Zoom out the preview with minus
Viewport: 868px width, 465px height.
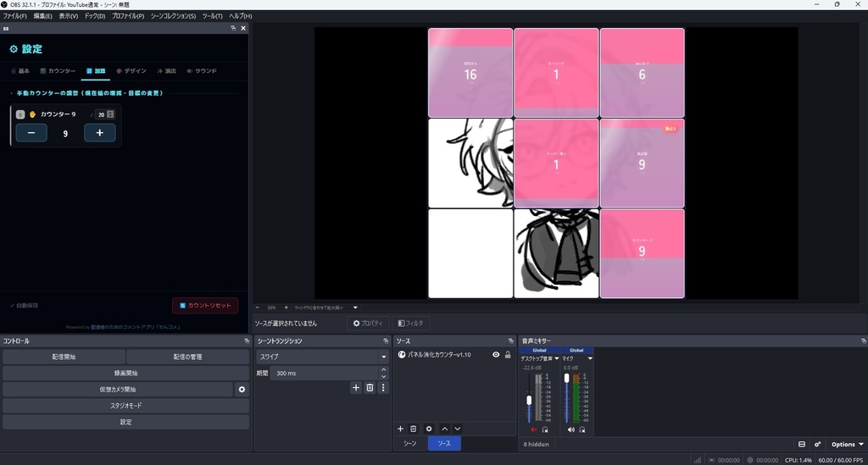(257, 307)
